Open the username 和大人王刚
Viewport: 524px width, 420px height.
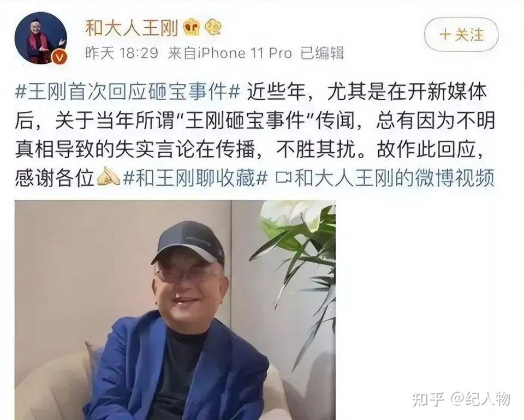[x=132, y=28]
